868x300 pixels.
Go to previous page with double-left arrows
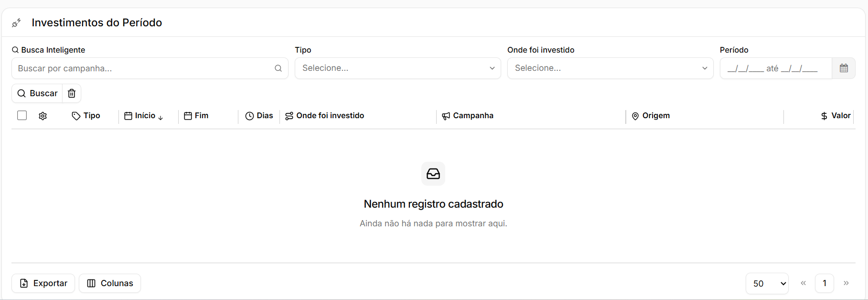(x=804, y=283)
